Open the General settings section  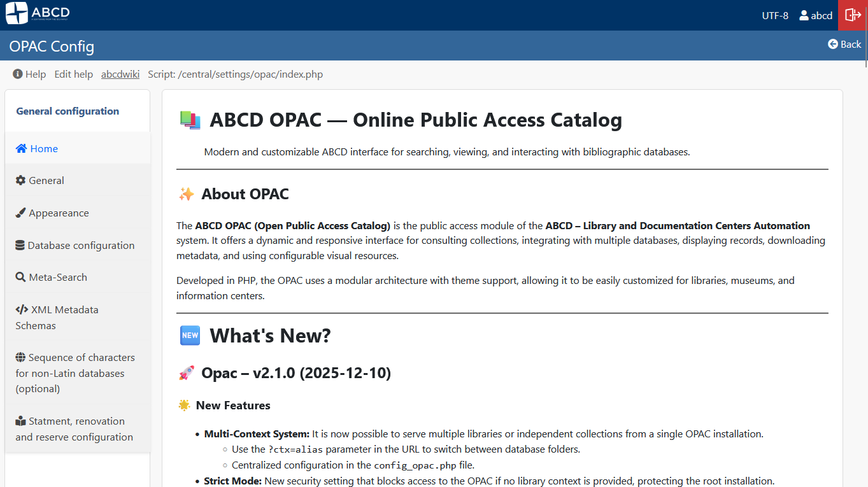pyautogui.click(x=46, y=180)
